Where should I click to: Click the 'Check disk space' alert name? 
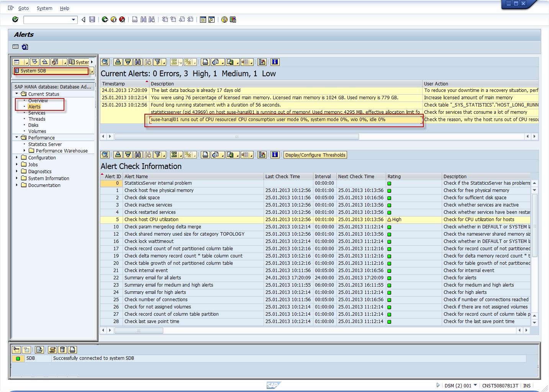142,198
